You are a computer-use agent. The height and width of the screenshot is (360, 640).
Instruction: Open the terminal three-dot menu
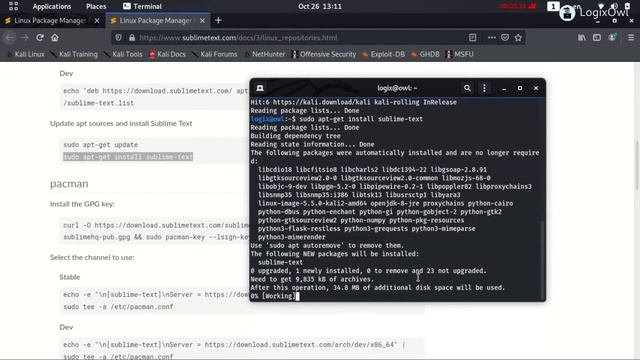484,88
